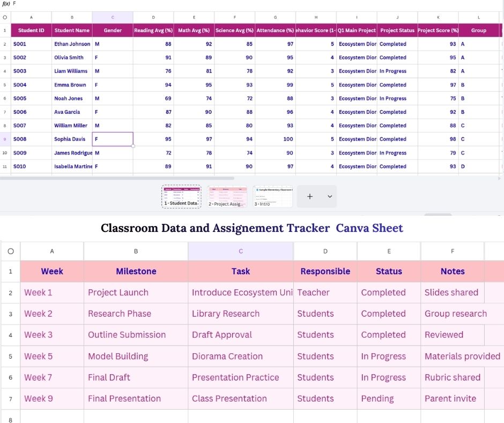The height and width of the screenshot is (423, 504).
Task: Select row 5 header in the bottom sheet
Action: coord(11,356)
